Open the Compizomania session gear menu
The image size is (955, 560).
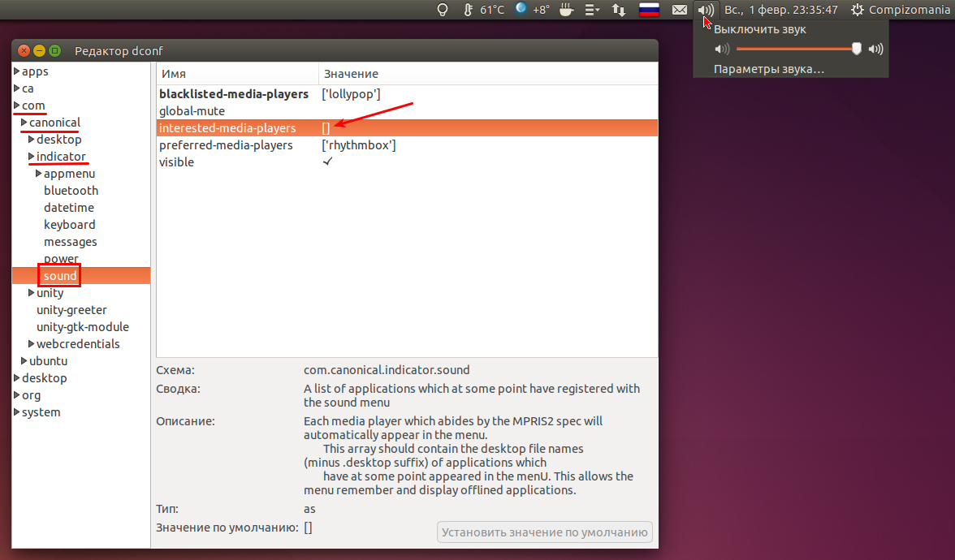(900, 10)
